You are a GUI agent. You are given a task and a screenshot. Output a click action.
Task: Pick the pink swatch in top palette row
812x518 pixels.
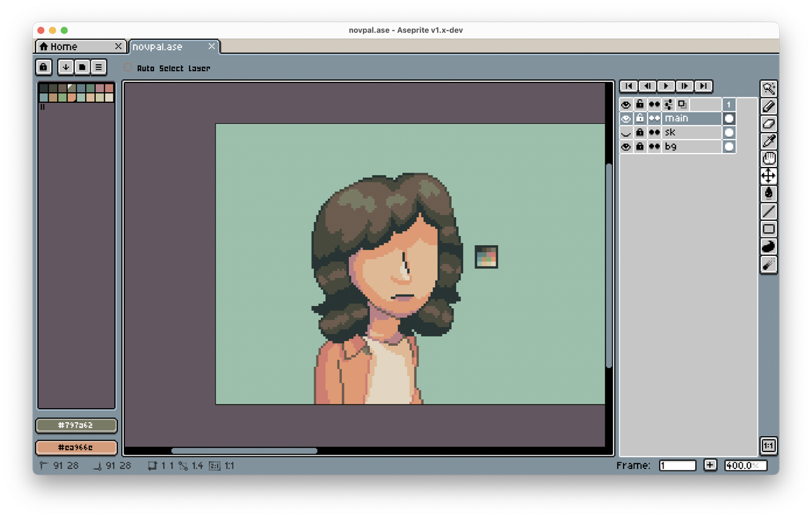tap(100, 88)
